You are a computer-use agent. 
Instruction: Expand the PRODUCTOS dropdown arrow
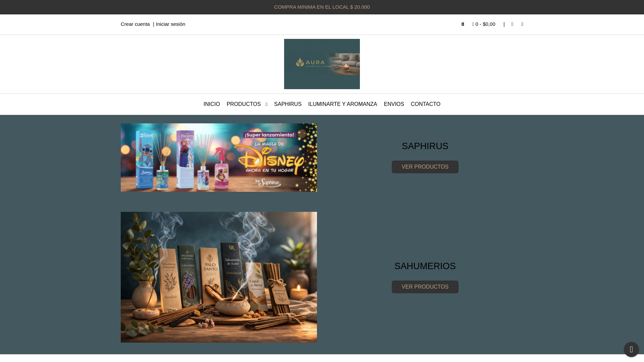[x=266, y=105]
